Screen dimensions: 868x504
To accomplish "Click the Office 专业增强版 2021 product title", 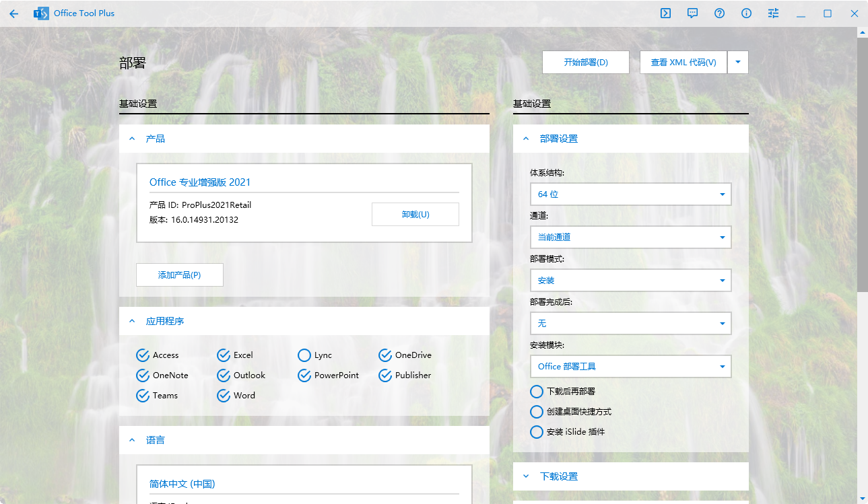I will [x=200, y=182].
